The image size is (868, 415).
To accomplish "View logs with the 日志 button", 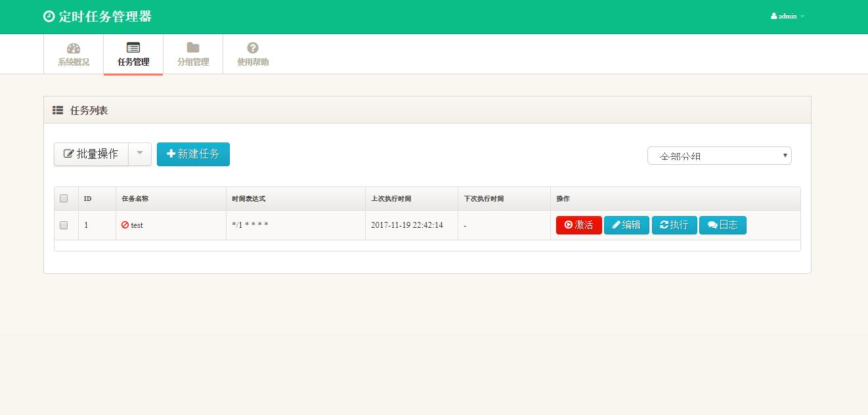I will [x=723, y=225].
